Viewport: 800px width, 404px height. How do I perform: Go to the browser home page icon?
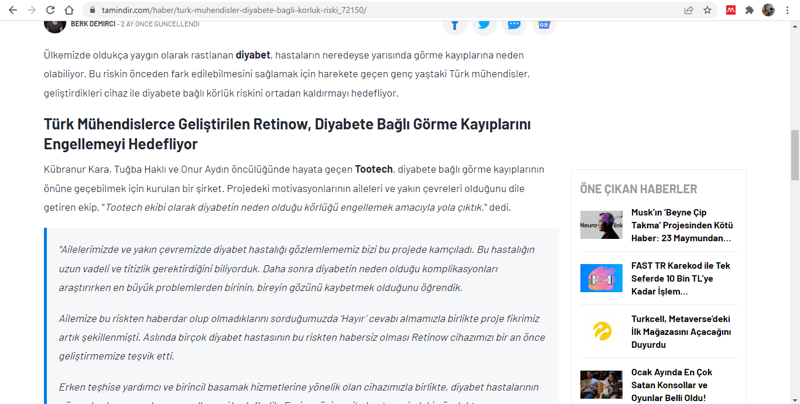click(69, 10)
